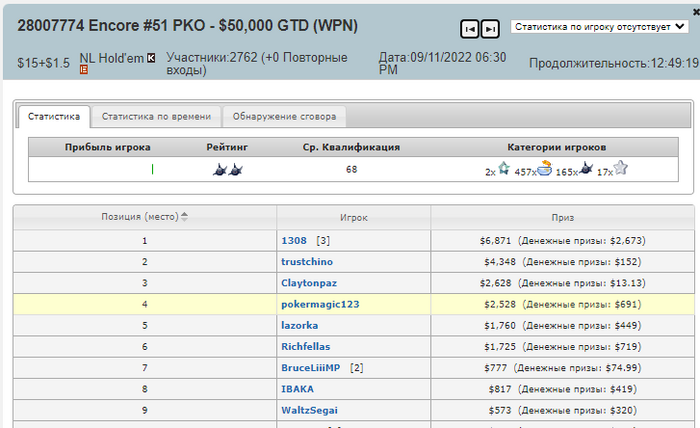Open BruceLiiiMP player link
This screenshot has height=428, width=700.
[x=310, y=368]
